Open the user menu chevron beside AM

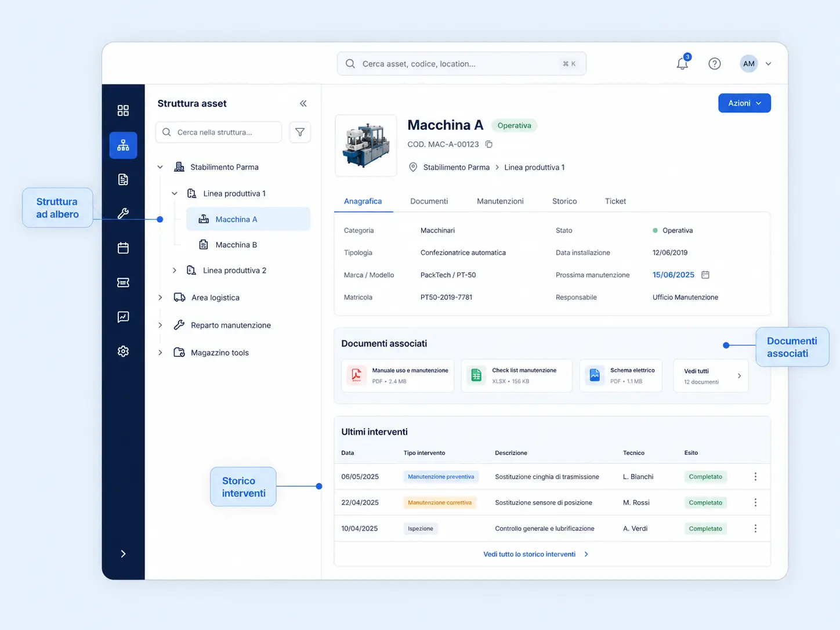point(768,64)
